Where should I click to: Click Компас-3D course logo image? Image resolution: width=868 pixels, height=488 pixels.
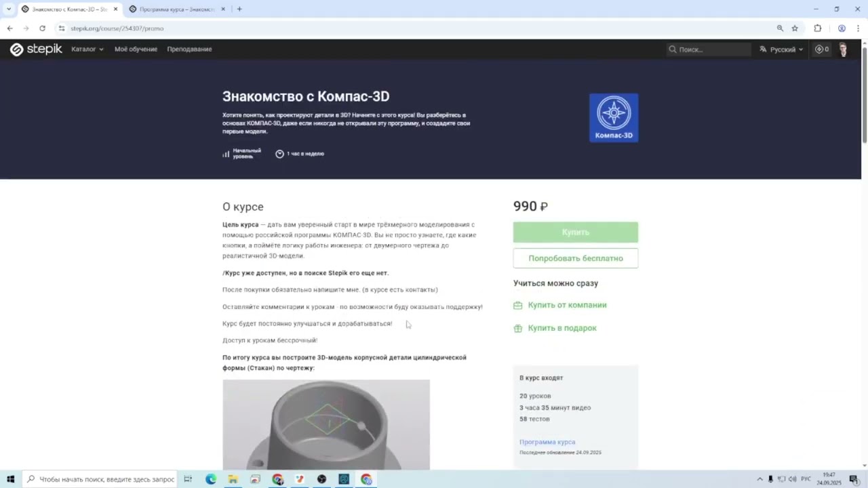coord(614,118)
